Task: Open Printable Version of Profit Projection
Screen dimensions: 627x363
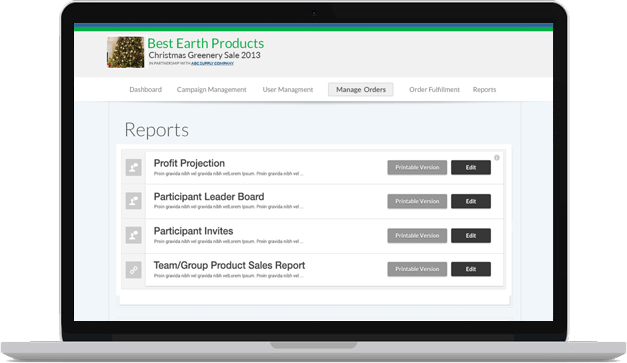Action: click(417, 168)
